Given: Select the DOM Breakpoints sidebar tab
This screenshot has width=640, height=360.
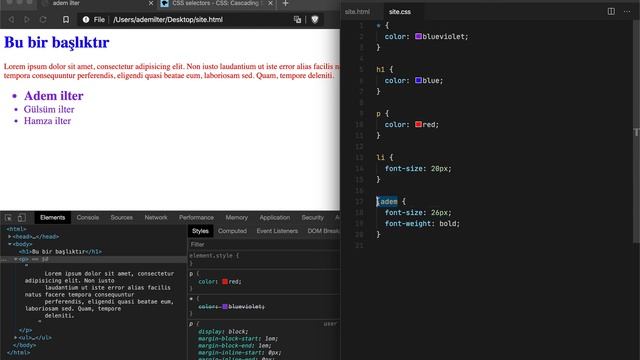Looking at the screenshot, I should [x=323, y=231].
